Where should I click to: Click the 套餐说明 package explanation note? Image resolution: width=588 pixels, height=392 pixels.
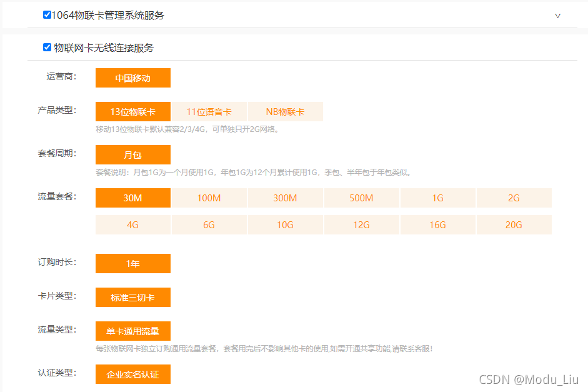click(x=254, y=173)
